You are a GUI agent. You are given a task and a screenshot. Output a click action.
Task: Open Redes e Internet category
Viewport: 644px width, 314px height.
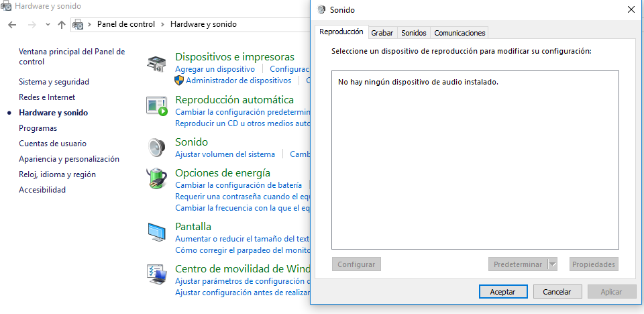click(47, 97)
